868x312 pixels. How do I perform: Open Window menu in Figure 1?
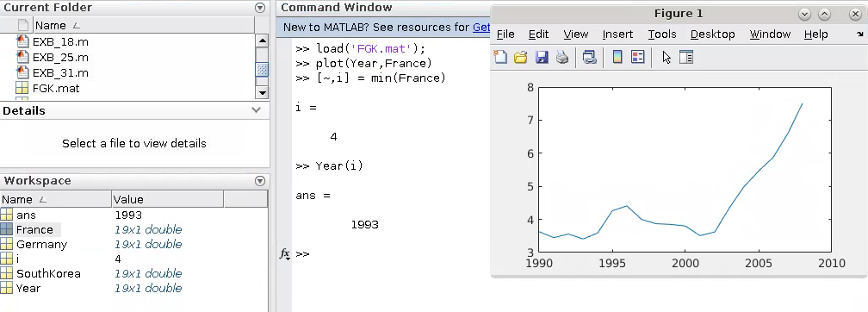[770, 34]
